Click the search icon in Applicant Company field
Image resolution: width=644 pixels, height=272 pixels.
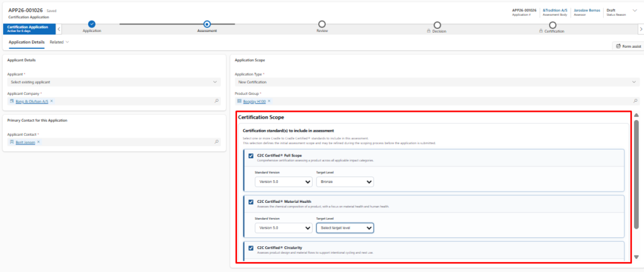pos(216,101)
